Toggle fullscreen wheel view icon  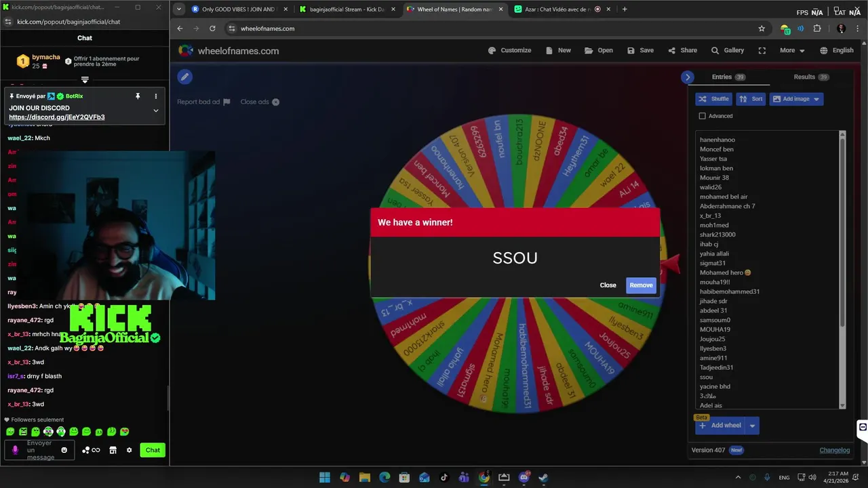coord(762,50)
